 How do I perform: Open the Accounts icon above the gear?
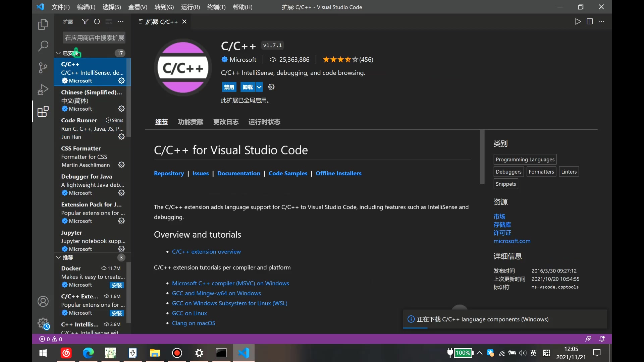[x=43, y=301]
